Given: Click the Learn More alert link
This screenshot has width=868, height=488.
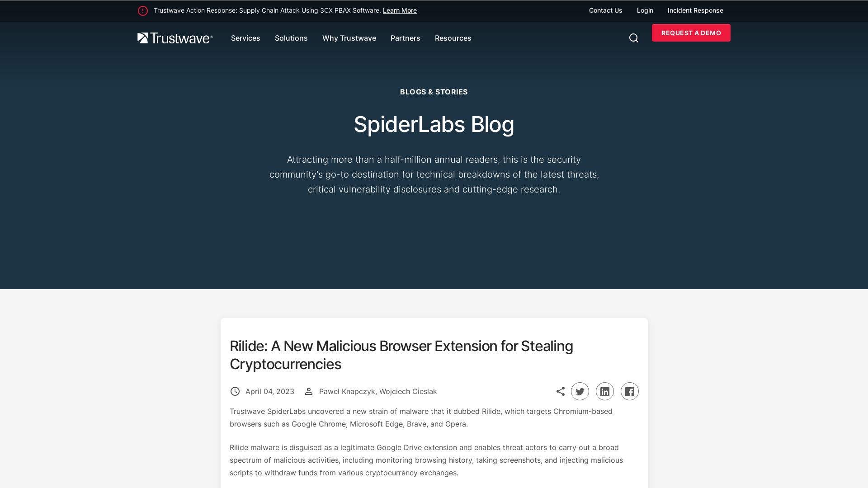Looking at the screenshot, I should click(x=400, y=10).
